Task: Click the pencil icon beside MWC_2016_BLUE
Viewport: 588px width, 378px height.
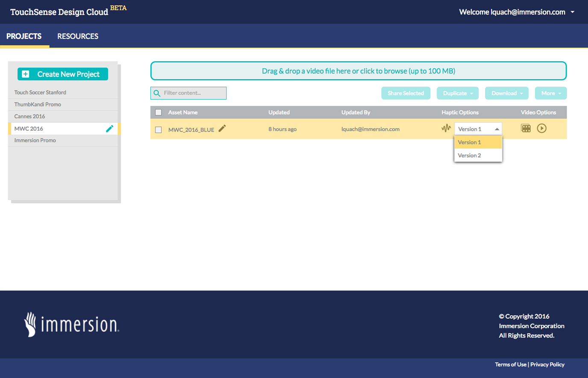Action: coord(222,129)
